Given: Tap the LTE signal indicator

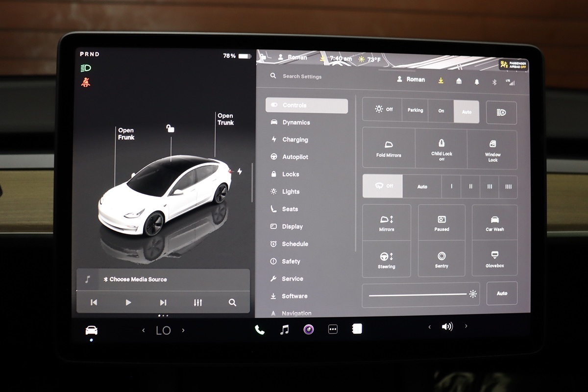Looking at the screenshot, I should coord(512,82).
